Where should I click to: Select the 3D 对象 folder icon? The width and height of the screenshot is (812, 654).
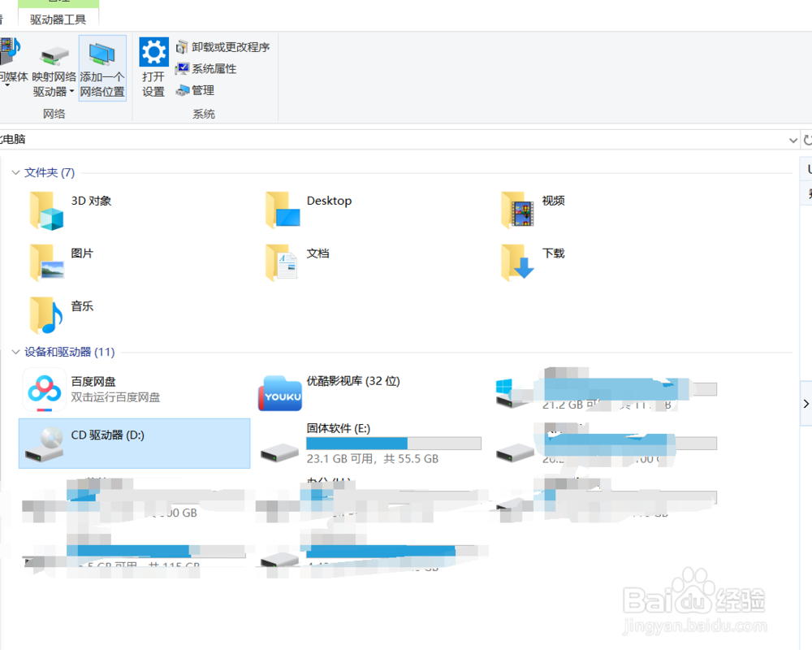pos(46,210)
